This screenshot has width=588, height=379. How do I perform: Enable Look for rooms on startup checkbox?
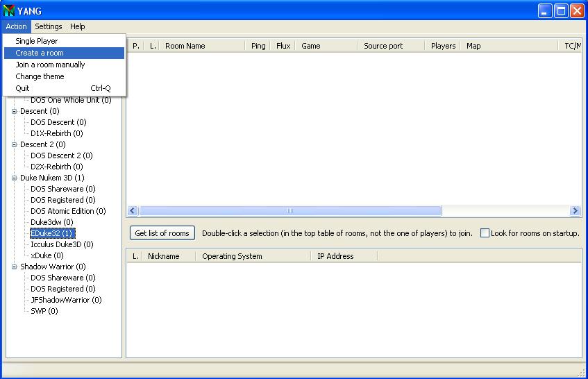pyautogui.click(x=485, y=233)
